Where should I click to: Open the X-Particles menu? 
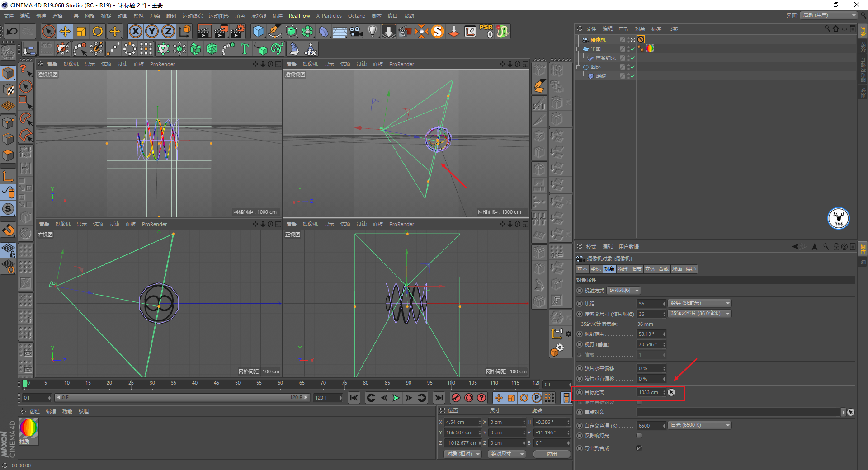329,16
